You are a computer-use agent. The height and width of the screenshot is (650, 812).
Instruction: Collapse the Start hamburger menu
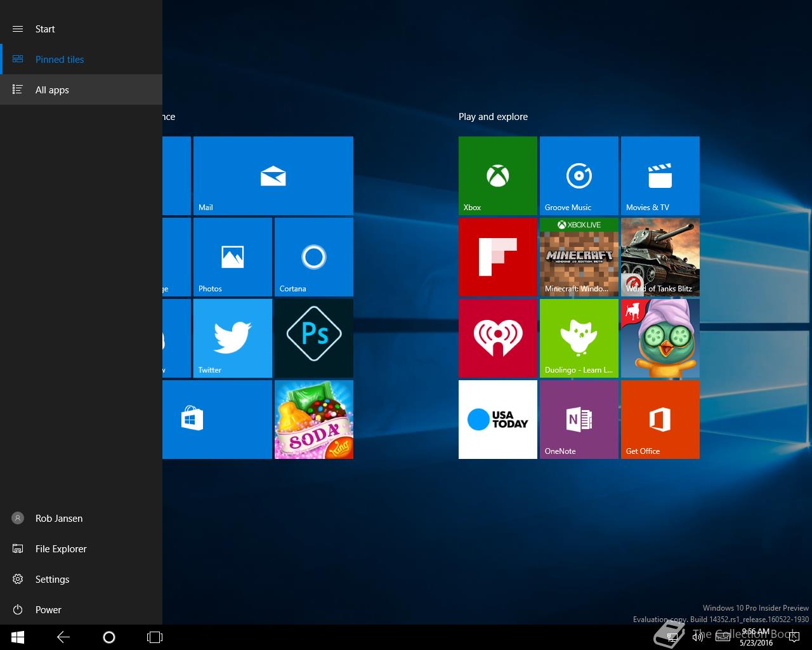coord(18,29)
